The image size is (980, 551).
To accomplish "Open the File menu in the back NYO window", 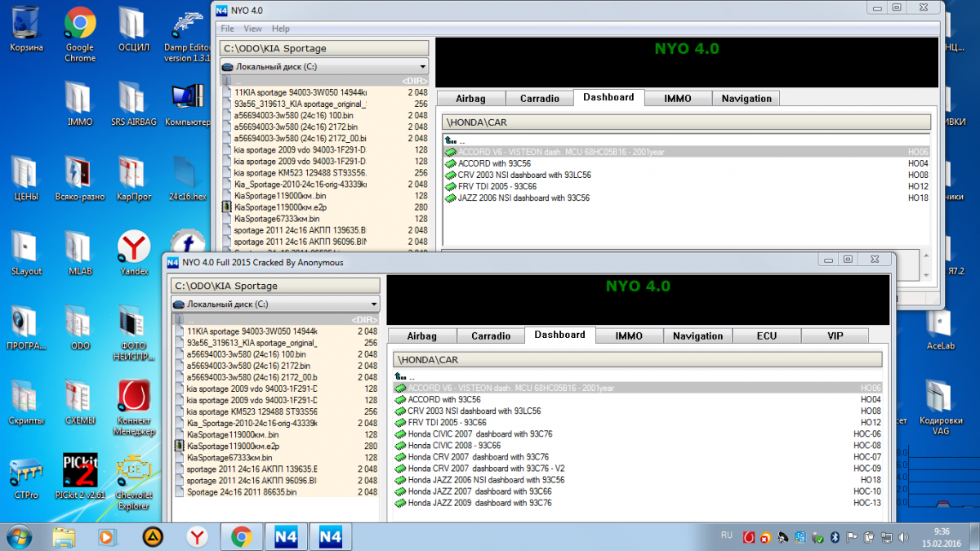I will click(227, 29).
